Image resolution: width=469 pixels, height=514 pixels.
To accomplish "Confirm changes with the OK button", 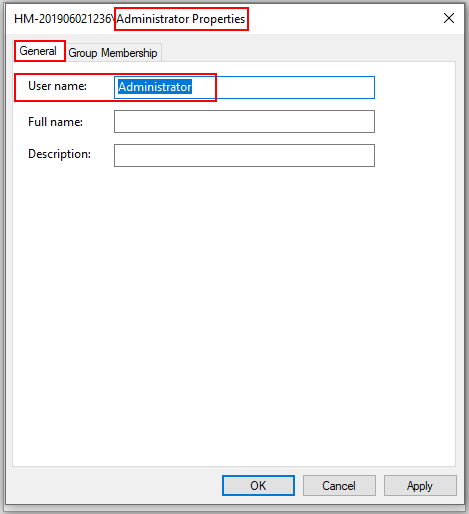I will [x=258, y=485].
